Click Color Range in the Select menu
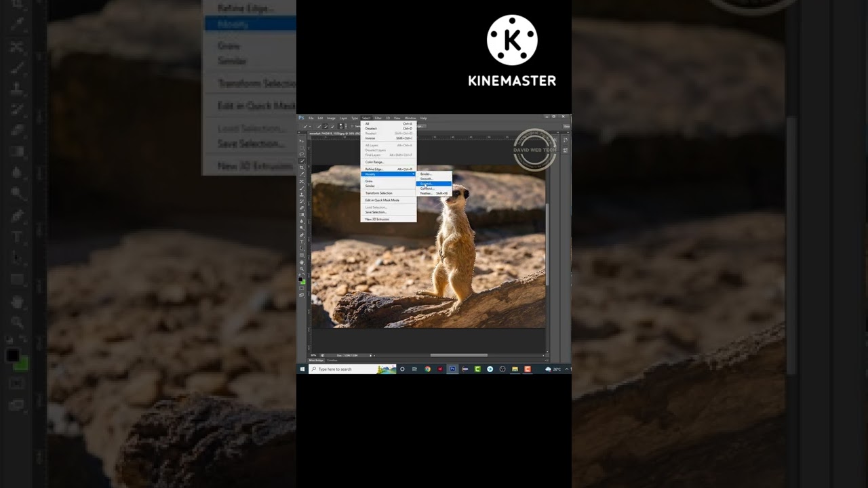Viewport: 868px width, 488px height. click(x=389, y=162)
